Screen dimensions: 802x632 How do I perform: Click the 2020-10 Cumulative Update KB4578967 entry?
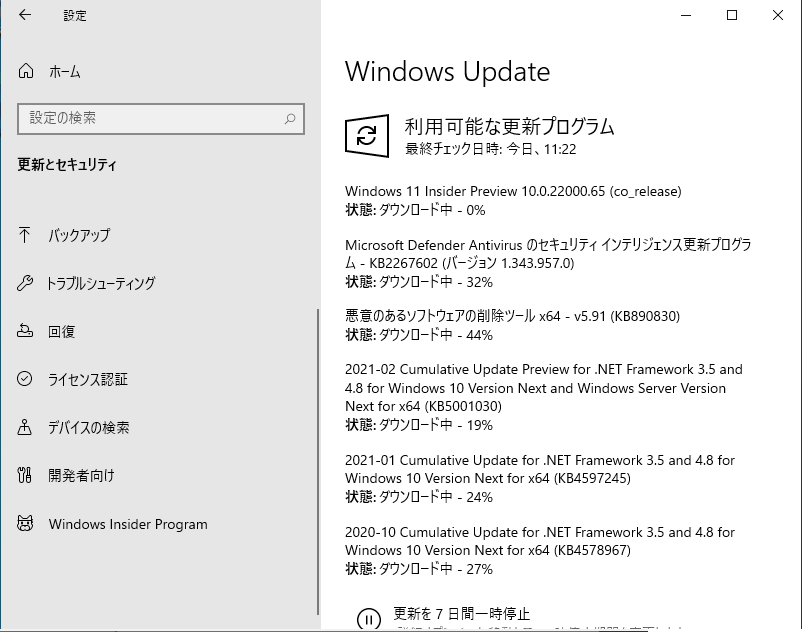540,541
